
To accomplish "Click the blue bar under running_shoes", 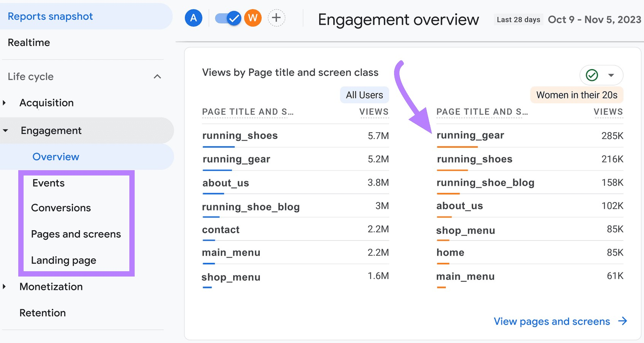I will click(218, 147).
